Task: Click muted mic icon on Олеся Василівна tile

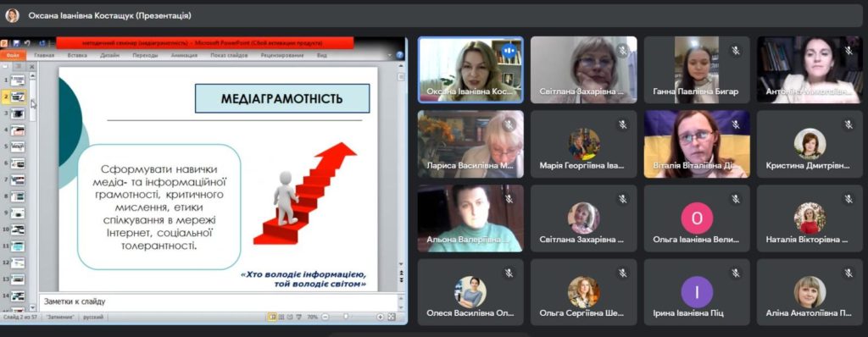Action: pyautogui.click(x=509, y=273)
